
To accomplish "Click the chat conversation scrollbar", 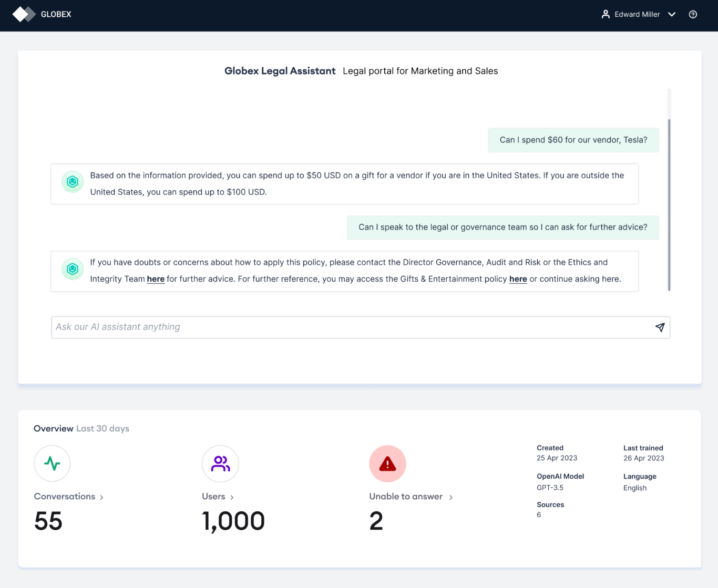I will click(669, 205).
